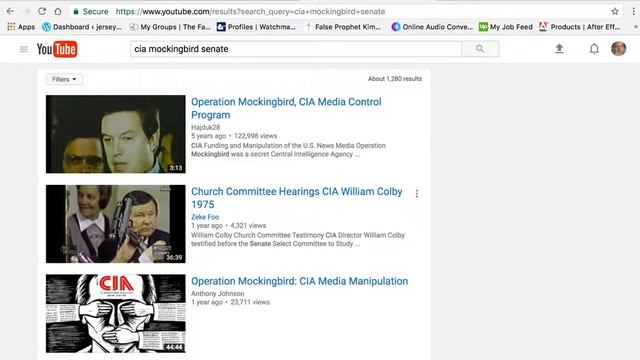
Task: Open the Online Audio Converter bookmark
Action: (432, 27)
